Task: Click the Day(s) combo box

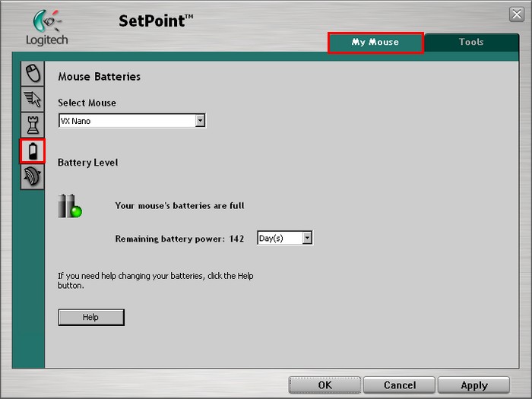Action: tap(285, 238)
